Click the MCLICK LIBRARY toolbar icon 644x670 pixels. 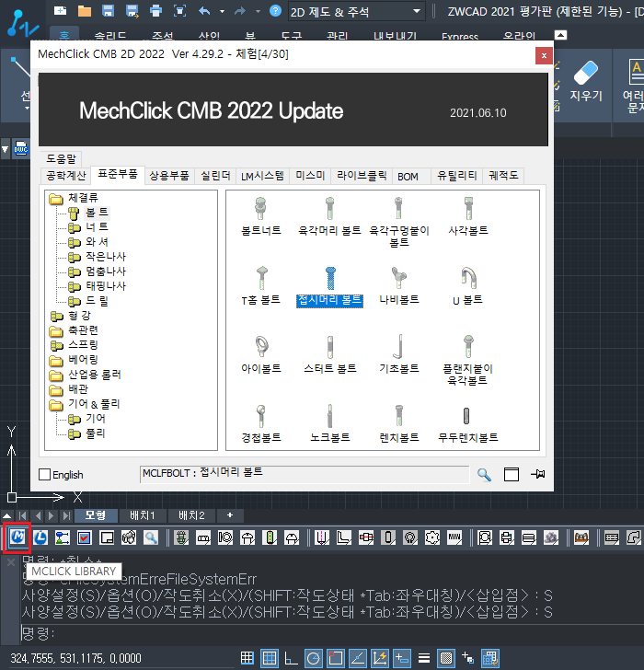pyautogui.click(x=17, y=537)
